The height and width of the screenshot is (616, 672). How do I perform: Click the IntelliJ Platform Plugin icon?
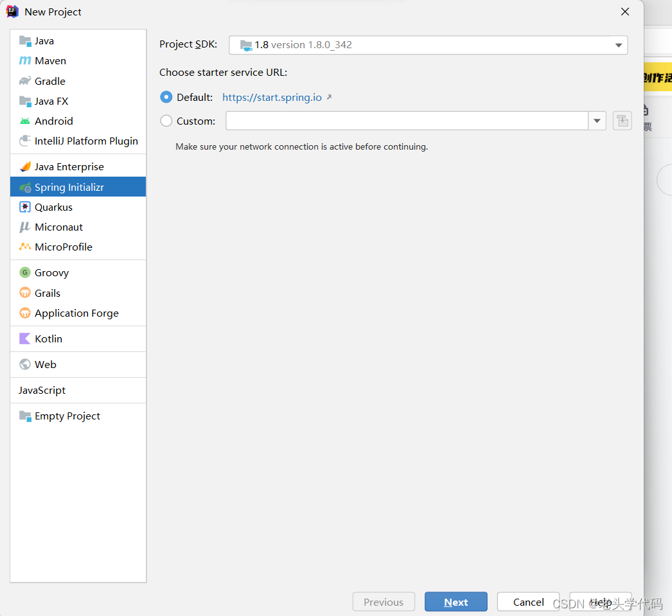[x=25, y=141]
